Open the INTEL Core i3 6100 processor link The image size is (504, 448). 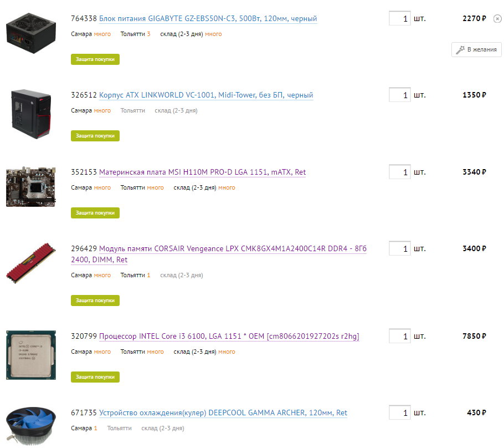pyautogui.click(x=229, y=337)
